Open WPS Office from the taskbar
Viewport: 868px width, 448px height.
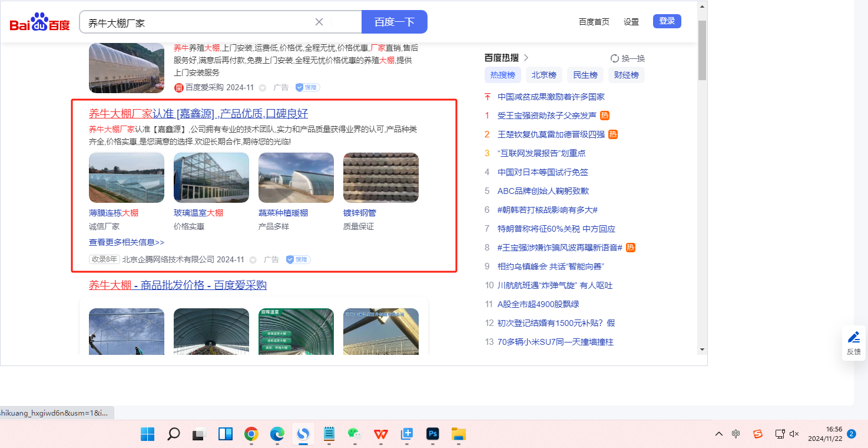click(x=381, y=434)
